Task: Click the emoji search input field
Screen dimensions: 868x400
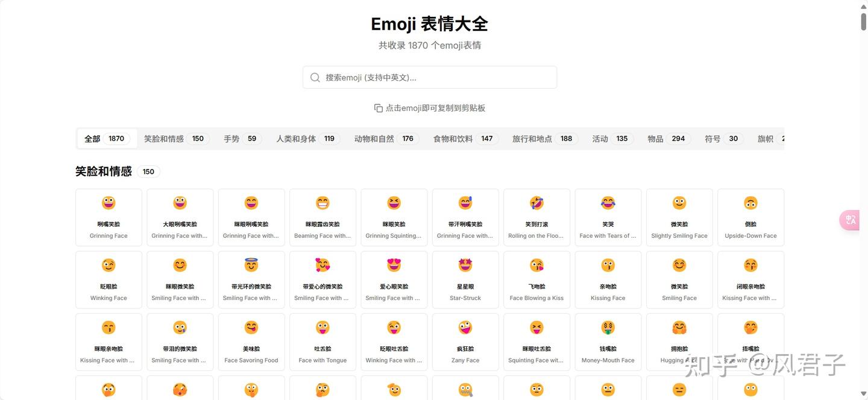Action: [429, 77]
